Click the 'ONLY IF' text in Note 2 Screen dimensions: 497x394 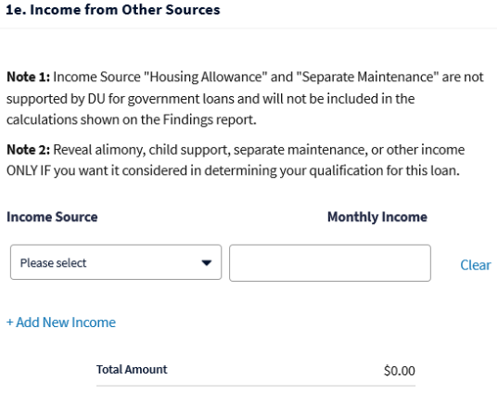[28, 171]
